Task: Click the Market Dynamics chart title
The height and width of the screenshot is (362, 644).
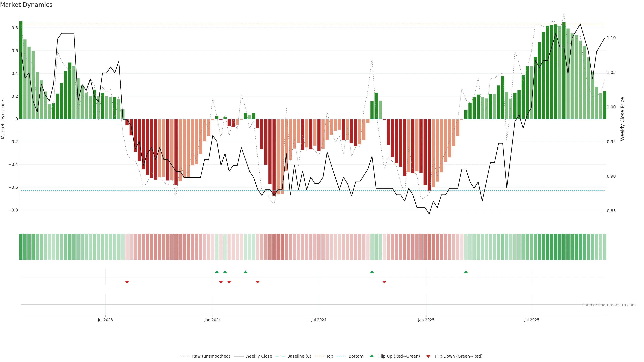Action: click(x=26, y=5)
